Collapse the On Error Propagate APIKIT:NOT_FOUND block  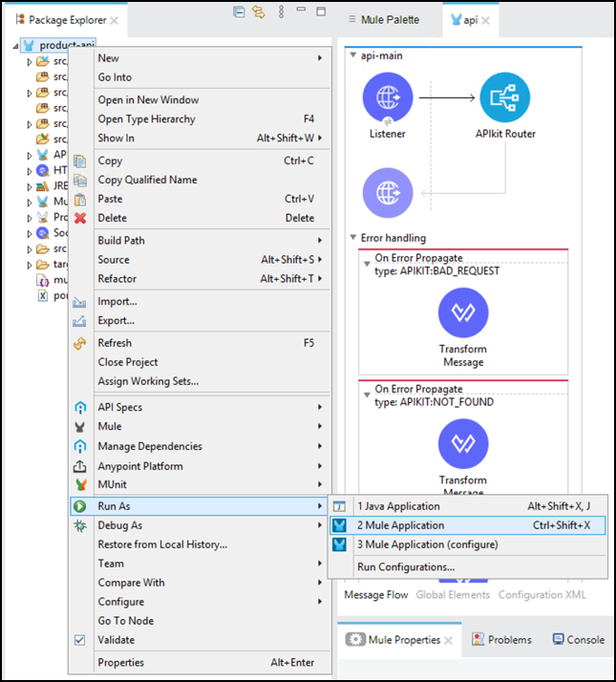point(367,394)
